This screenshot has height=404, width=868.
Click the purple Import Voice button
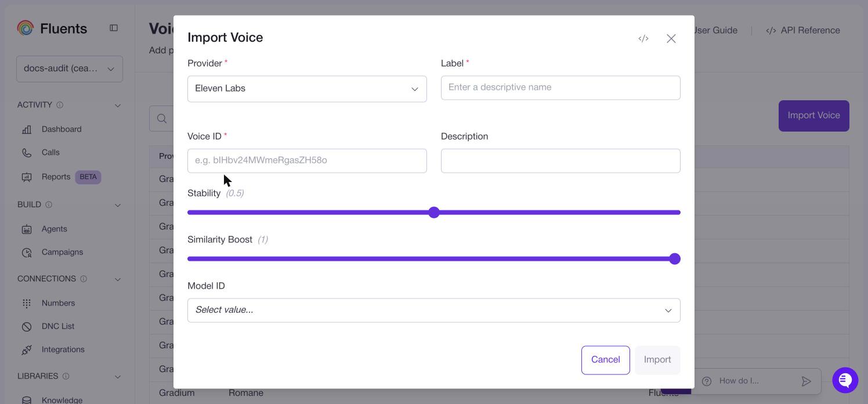pyautogui.click(x=813, y=116)
